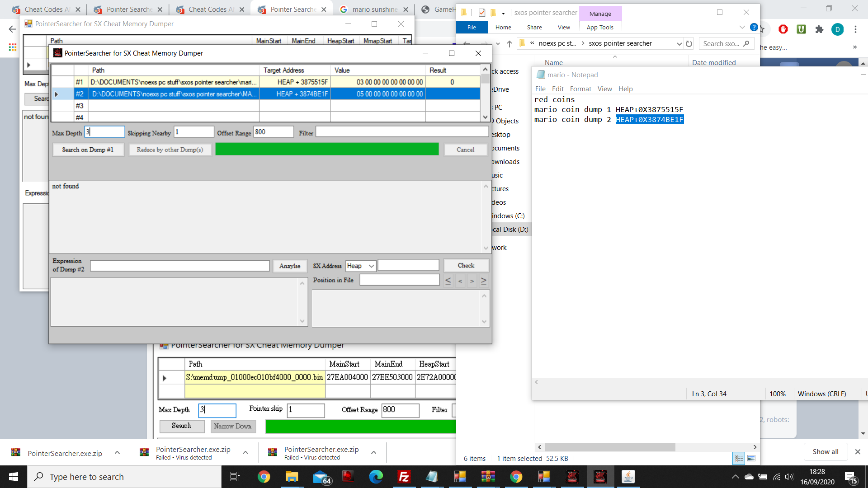Open Notepad View menu
Viewport: 868px width, 488px height.
604,89
